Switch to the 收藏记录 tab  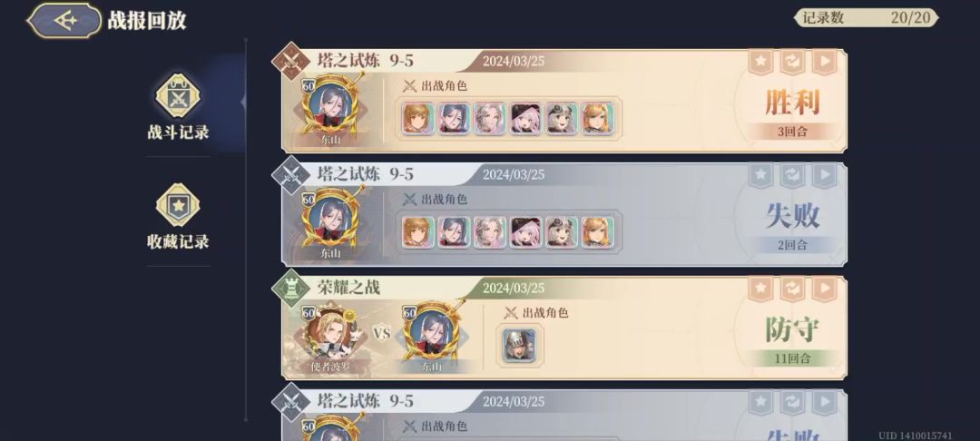tap(178, 216)
